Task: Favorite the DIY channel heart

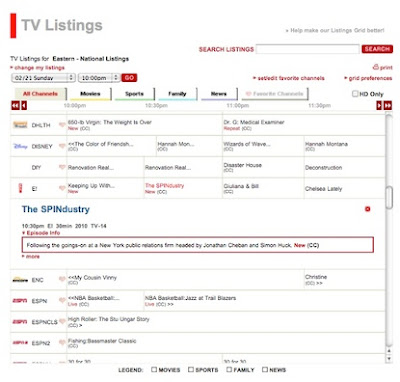Action: (x=62, y=167)
